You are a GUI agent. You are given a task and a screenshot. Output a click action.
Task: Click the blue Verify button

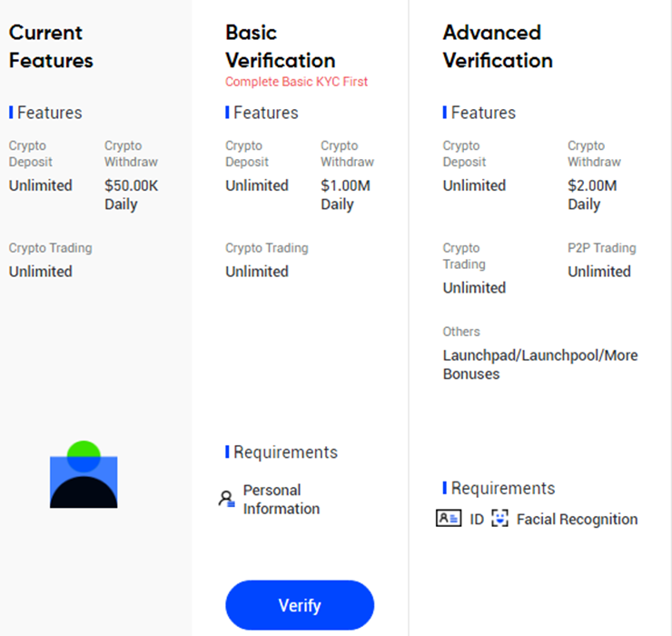click(300, 605)
